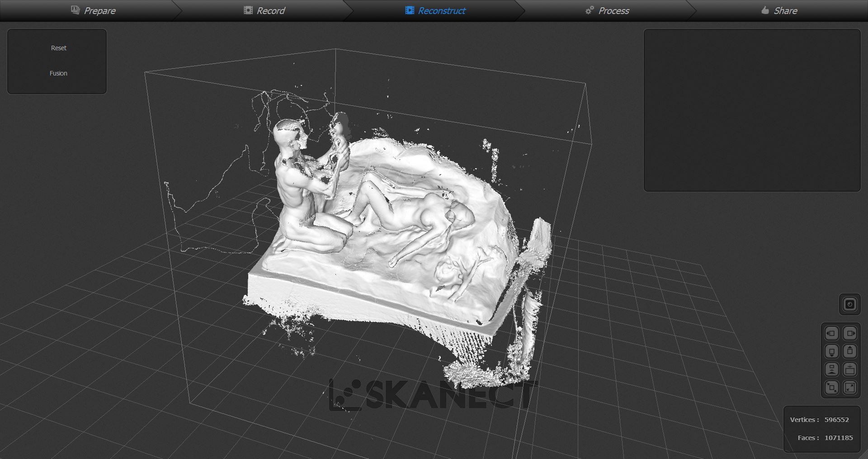868x459 pixels.
Task: Click the shift bounding box right icon
Action: pos(850,333)
